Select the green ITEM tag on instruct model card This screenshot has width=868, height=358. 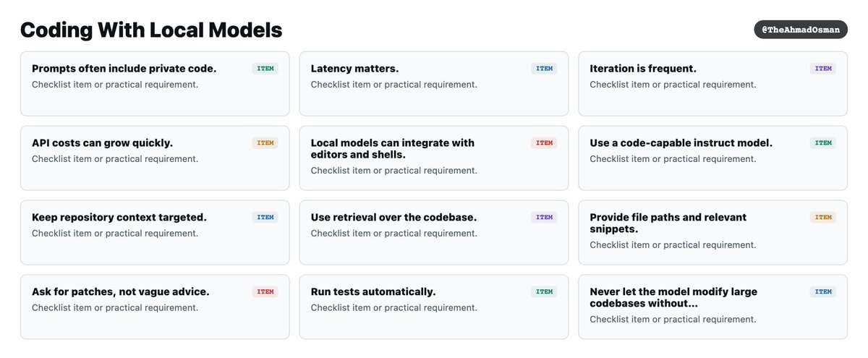point(823,143)
